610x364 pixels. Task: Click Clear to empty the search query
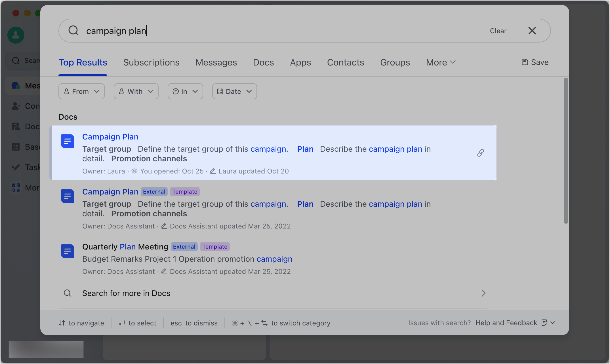498,31
